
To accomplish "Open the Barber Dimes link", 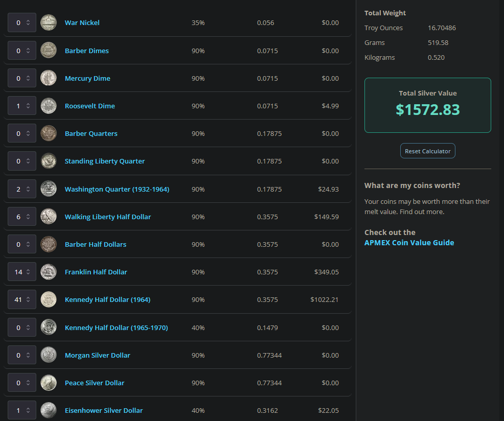I will (87, 51).
